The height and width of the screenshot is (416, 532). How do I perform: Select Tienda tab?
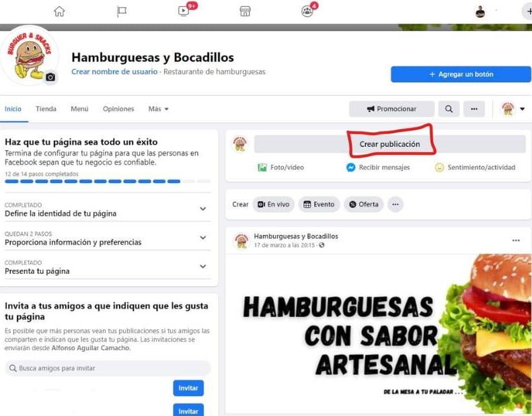46,109
